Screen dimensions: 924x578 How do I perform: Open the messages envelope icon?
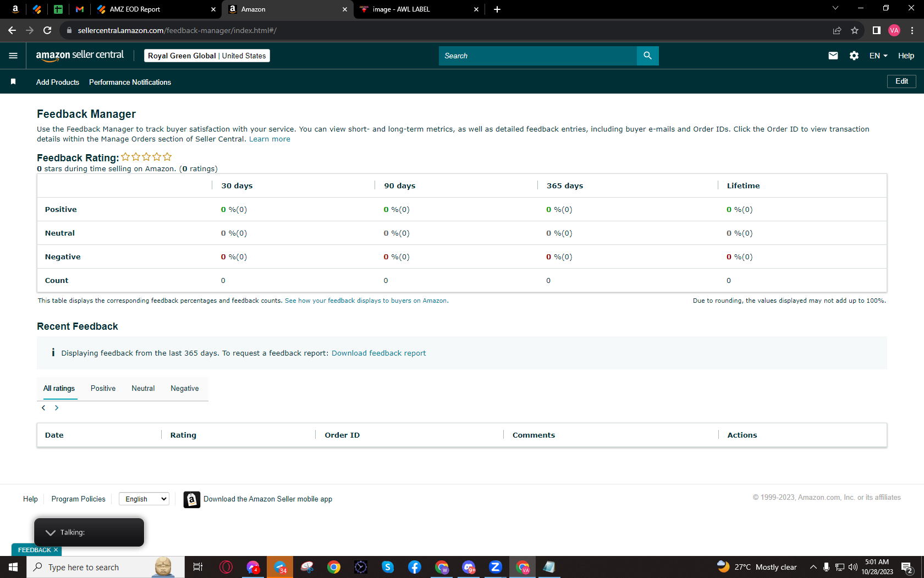pyautogui.click(x=833, y=56)
